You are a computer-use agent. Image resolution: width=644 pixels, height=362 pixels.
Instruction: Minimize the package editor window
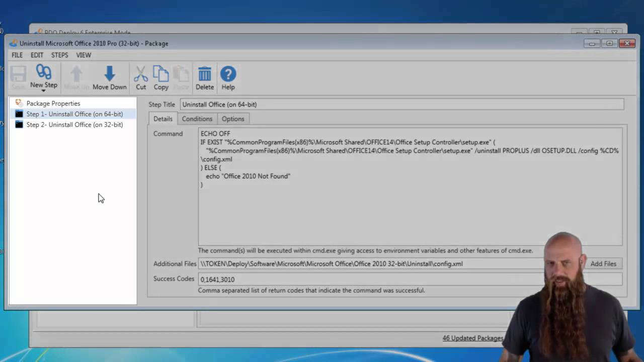(x=592, y=43)
